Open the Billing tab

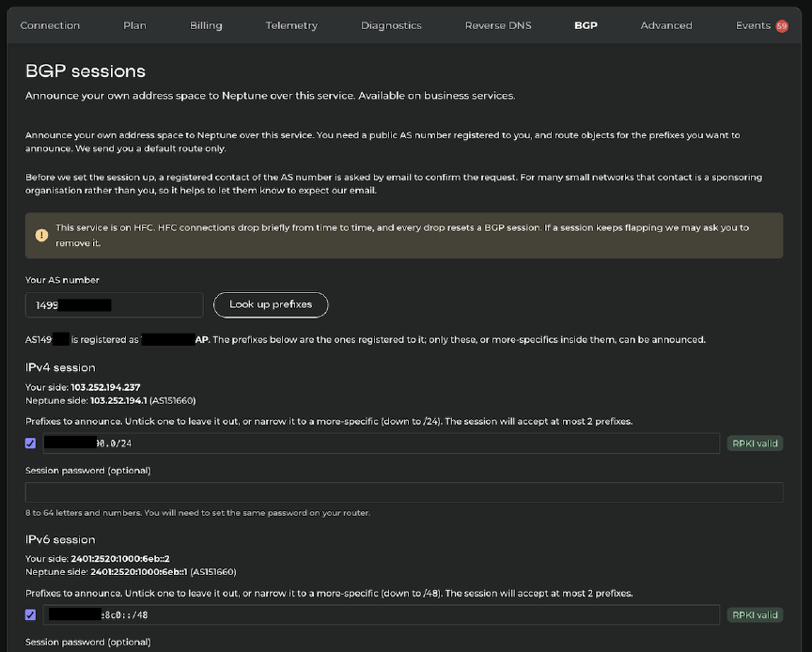click(x=206, y=25)
